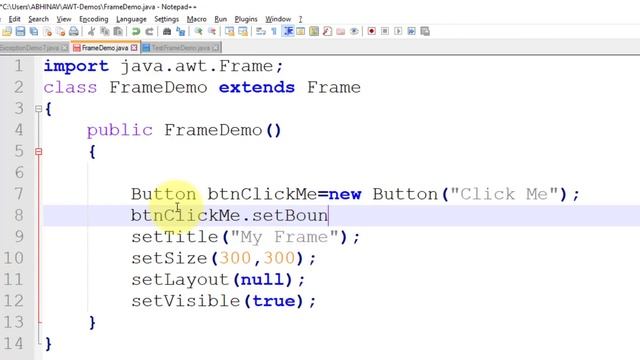
Task: Toggle file monitoring eye icon
Action: 354,31
